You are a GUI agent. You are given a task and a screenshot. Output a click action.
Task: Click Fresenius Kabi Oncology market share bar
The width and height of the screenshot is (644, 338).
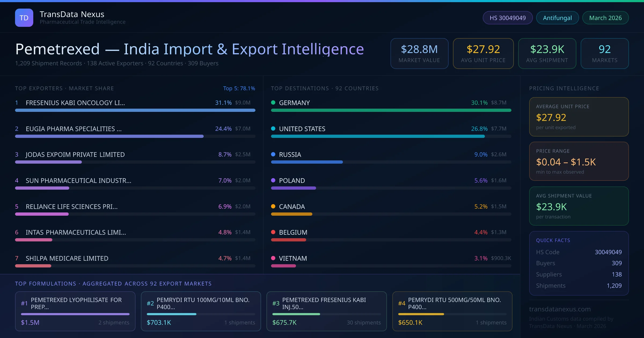pos(135,110)
